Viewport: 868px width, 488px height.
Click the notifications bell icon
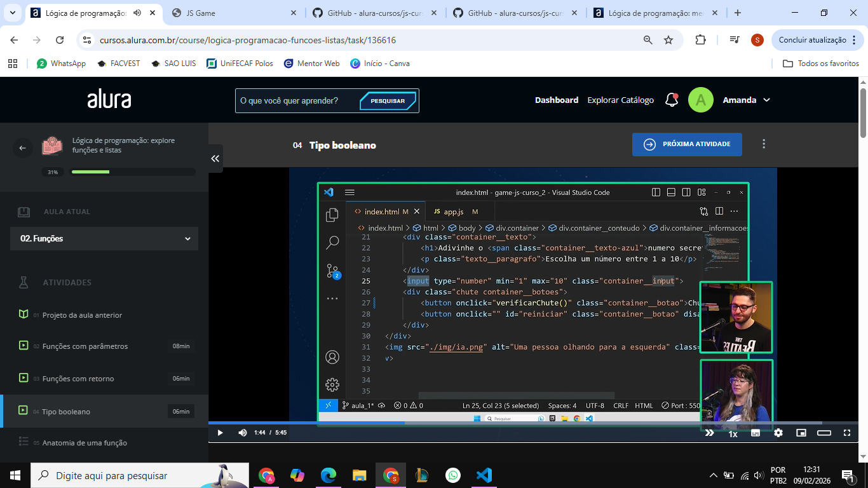click(x=671, y=100)
